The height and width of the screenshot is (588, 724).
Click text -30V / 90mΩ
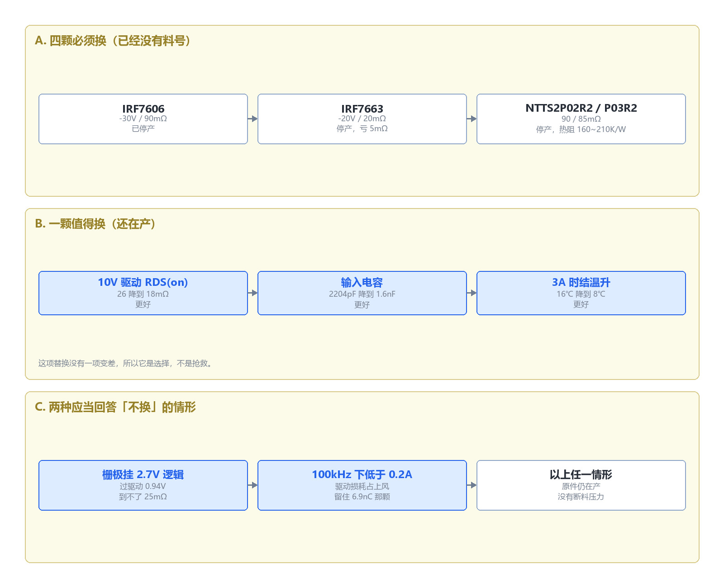click(143, 119)
